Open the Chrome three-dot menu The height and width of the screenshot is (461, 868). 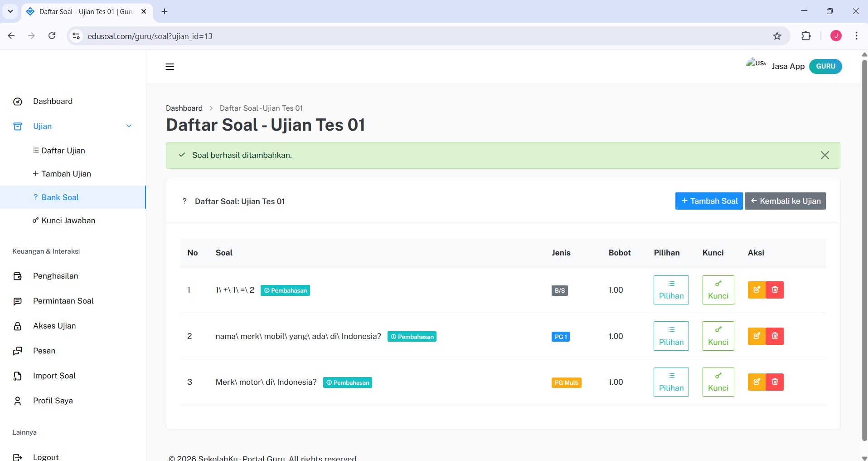[856, 36]
